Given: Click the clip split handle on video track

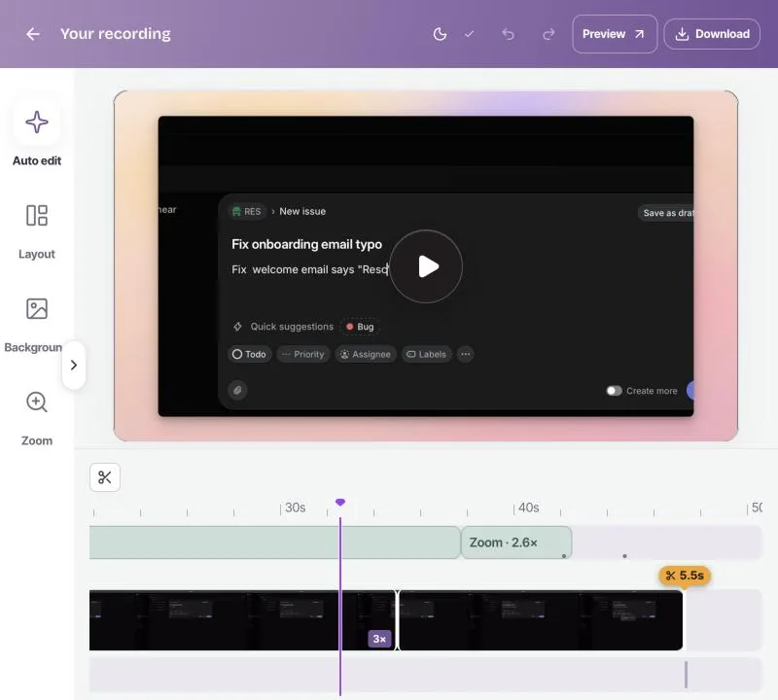Looking at the screenshot, I should [397, 620].
